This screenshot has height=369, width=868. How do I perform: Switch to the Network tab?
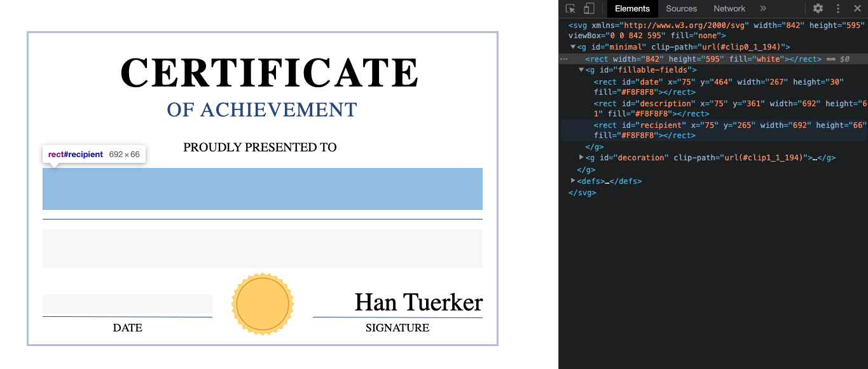[x=729, y=8]
